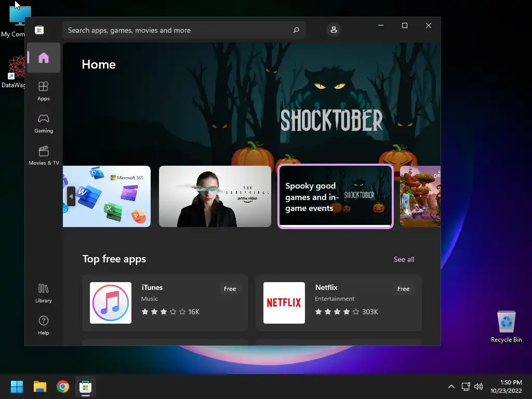Viewport: 532px width, 399px height.
Task: Launch Google Chrome from taskbar
Action: pyautogui.click(x=63, y=387)
